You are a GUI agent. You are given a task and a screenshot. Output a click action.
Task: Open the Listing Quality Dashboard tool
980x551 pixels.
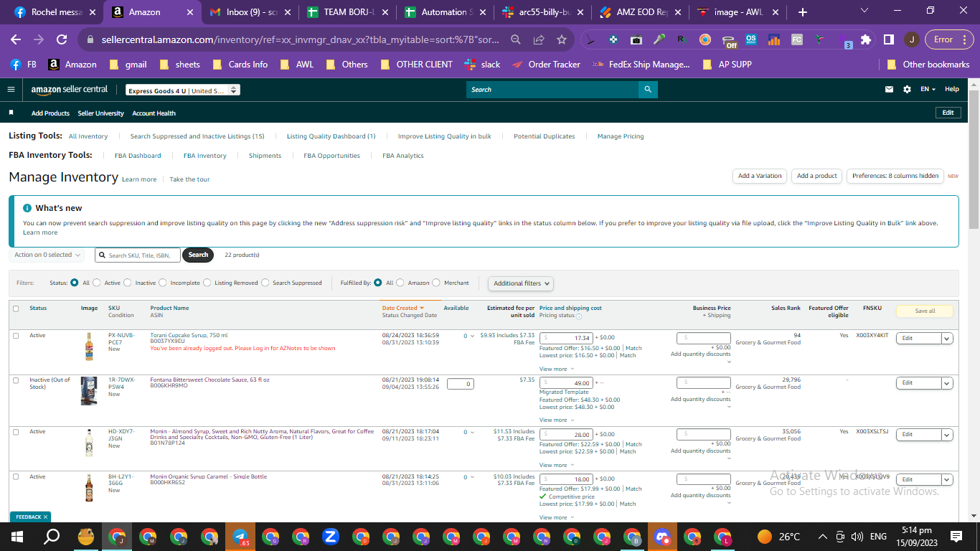click(331, 136)
